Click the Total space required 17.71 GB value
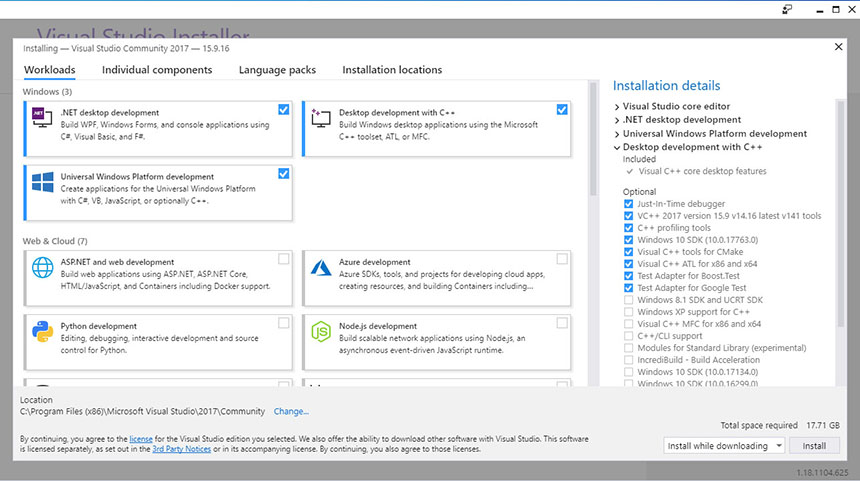 (x=823, y=425)
